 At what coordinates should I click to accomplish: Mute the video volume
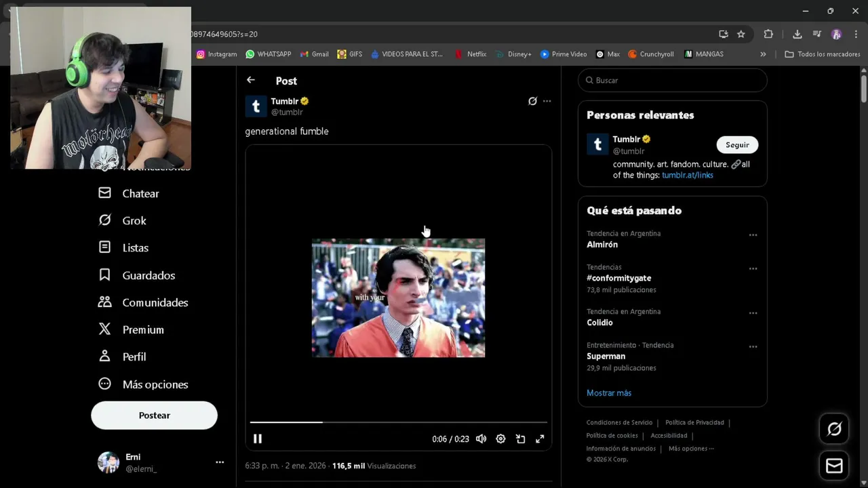(x=481, y=439)
